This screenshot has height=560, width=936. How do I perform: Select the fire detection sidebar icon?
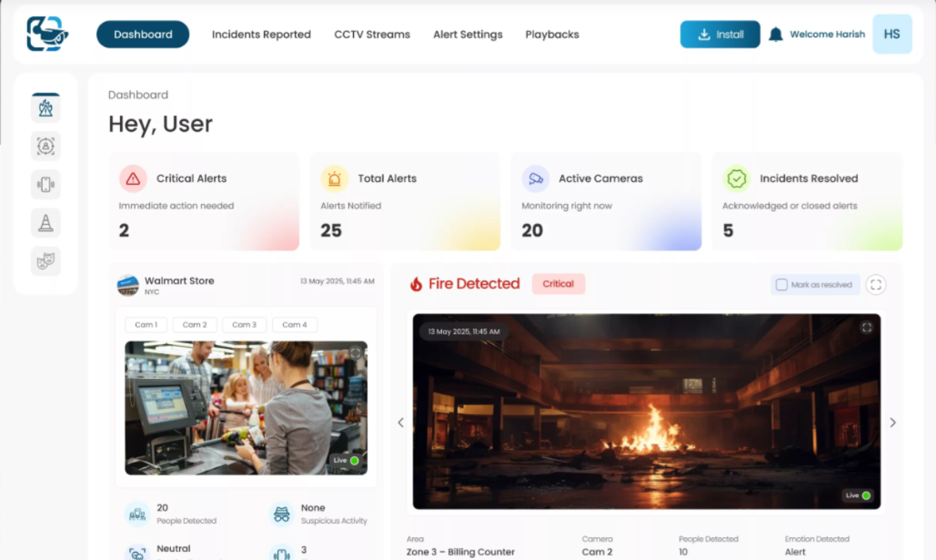click(46, 108)
